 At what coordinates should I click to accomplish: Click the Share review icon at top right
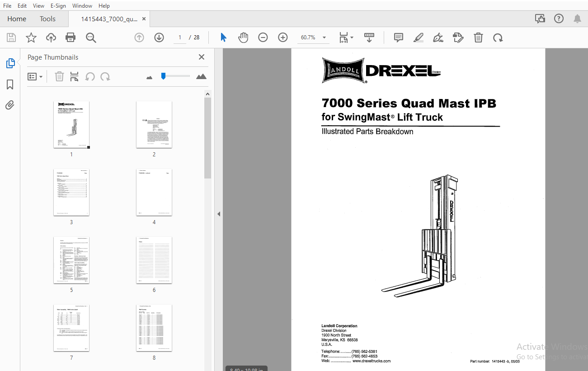pyautogui.click(x=540, y=19)
